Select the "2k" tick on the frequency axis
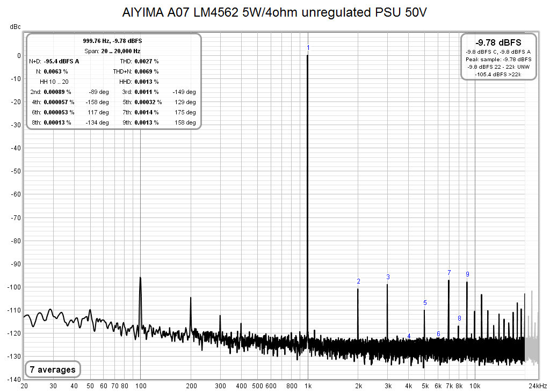The height and width of the screenshot is (392, 550). click(358, 386)
